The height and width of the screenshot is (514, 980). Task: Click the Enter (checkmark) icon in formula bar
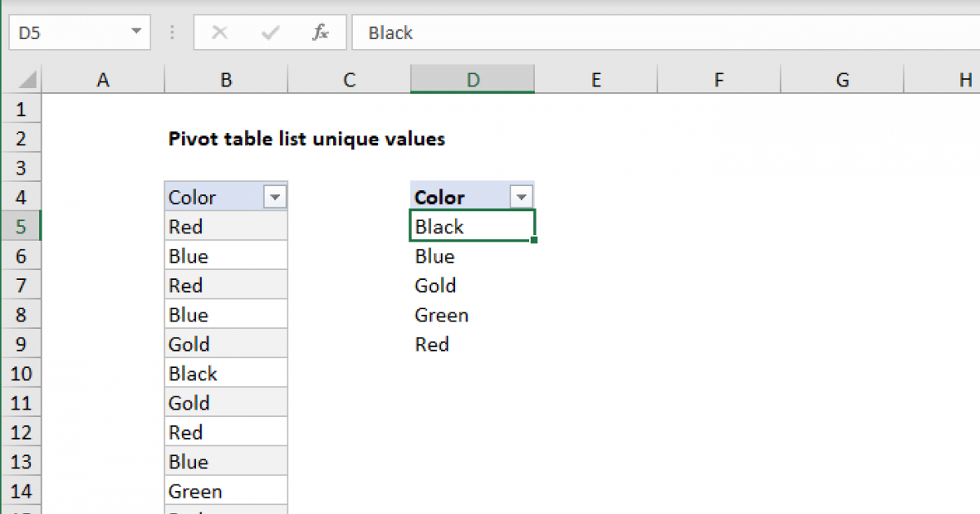click(x=269, y=33)
